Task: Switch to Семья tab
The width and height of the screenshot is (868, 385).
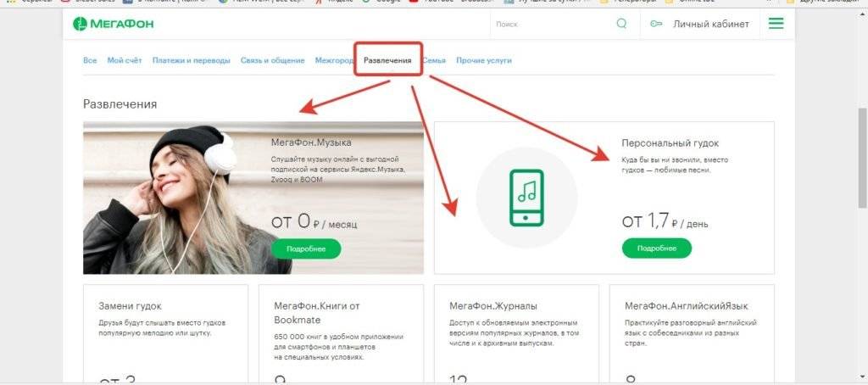Action: [433, 61]
